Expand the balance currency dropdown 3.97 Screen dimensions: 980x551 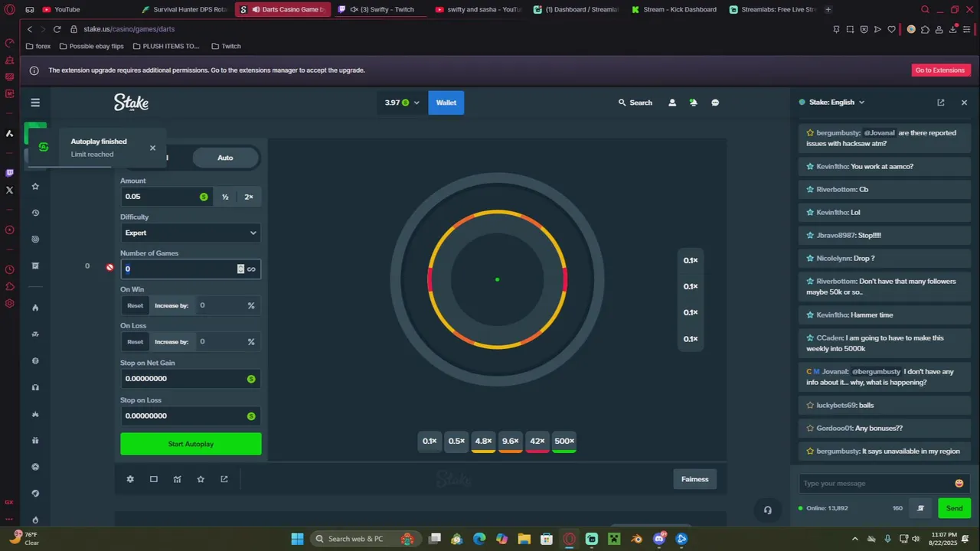(x=402, y=103)
